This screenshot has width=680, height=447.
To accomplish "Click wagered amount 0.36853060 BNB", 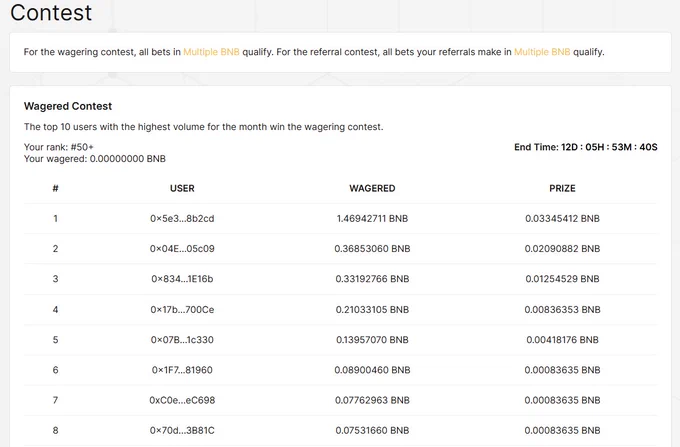I will [372, 249].
